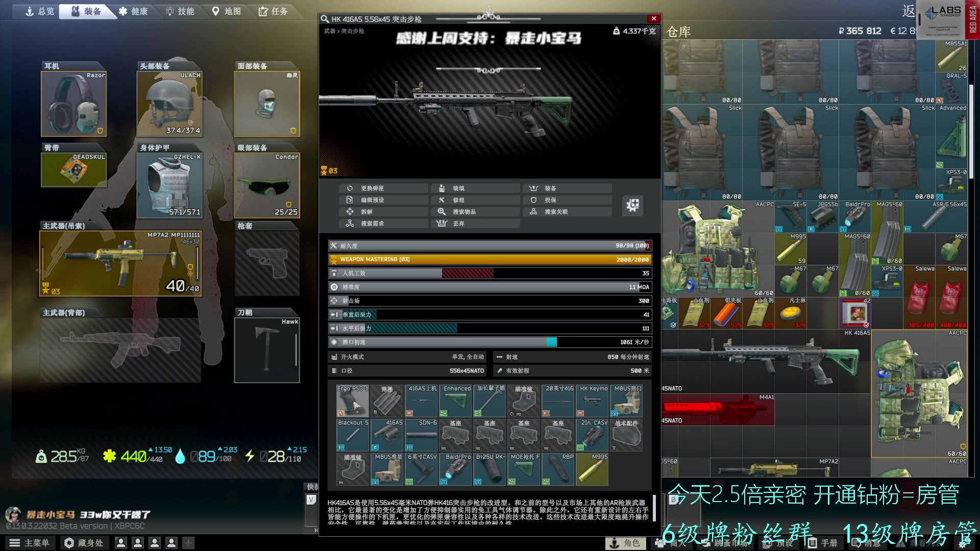Click 投保 to insure the weapon
Screen dimensions: 980x551
click(567, 200)
